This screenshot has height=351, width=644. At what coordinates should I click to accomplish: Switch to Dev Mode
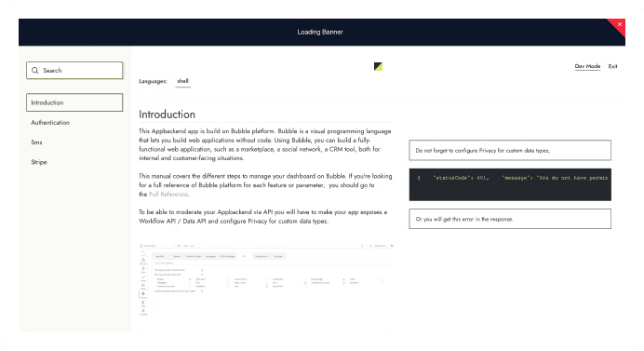pos(587,66)
